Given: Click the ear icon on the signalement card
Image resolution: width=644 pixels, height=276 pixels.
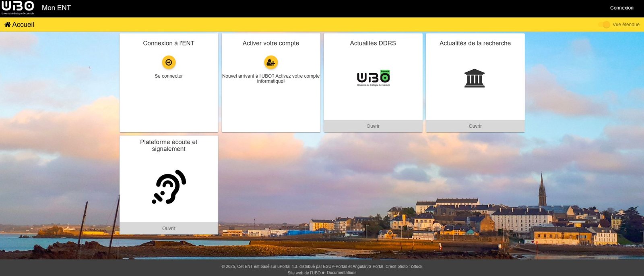Looking at the screenshot, I should [169, 187].
